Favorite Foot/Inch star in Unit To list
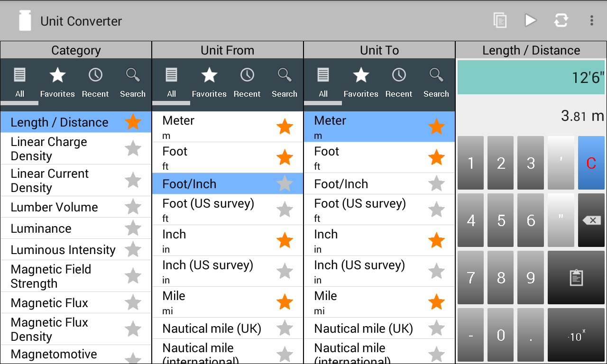This screenshot has height=364, width=607. [436, 183]
